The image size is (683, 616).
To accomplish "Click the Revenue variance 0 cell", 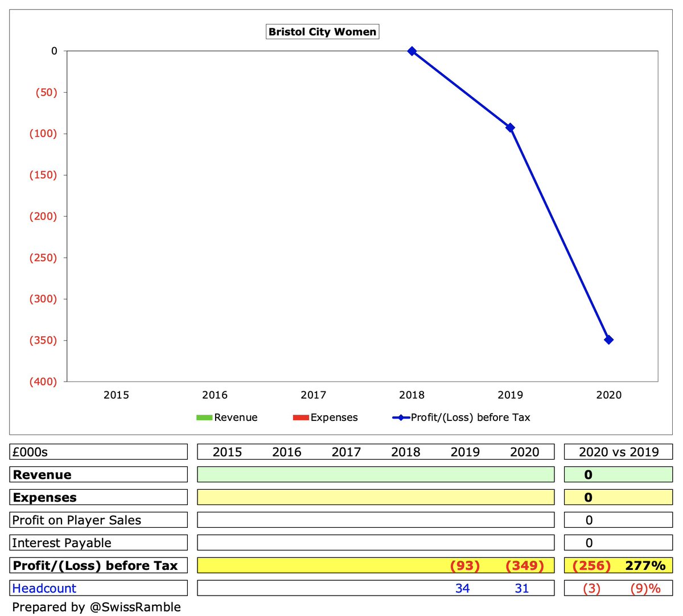I will coord(589,475).
